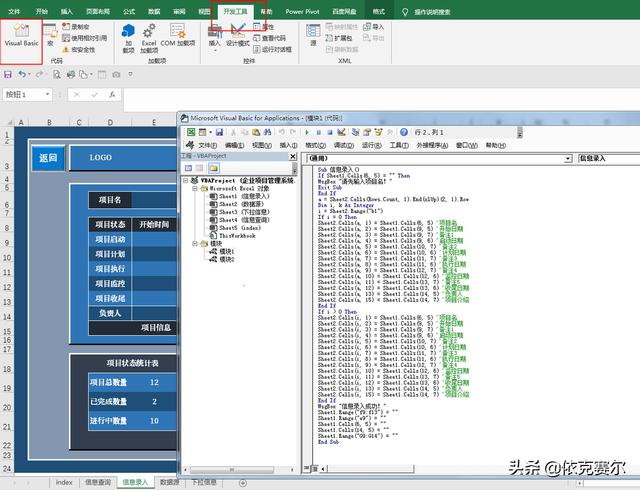Click the Find binoculars icon in VBA toolbar
Image resolution: width=640 pixels, height=490 pixels.
pyautogui.click(x=267, y=132)
